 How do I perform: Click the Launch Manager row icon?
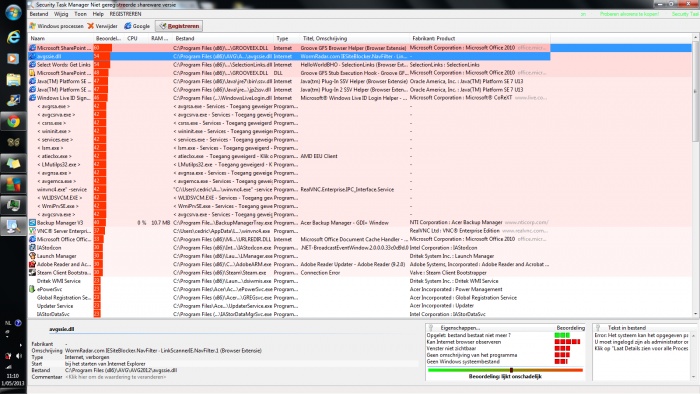pos(32,256)
